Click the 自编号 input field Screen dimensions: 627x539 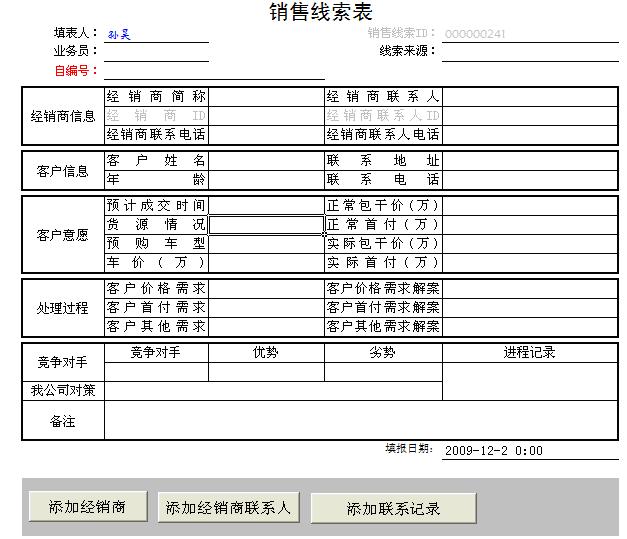[214, 71]
